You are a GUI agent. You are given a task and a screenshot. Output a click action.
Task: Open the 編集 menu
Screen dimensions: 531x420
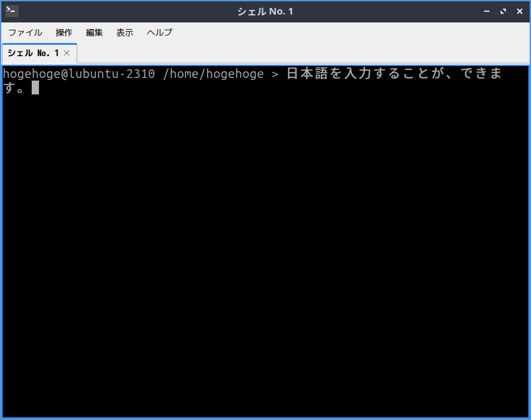(x=94, y=32)
